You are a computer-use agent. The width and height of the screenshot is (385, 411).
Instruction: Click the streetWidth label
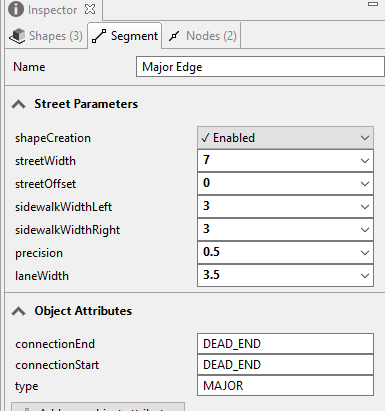[45, 161]
